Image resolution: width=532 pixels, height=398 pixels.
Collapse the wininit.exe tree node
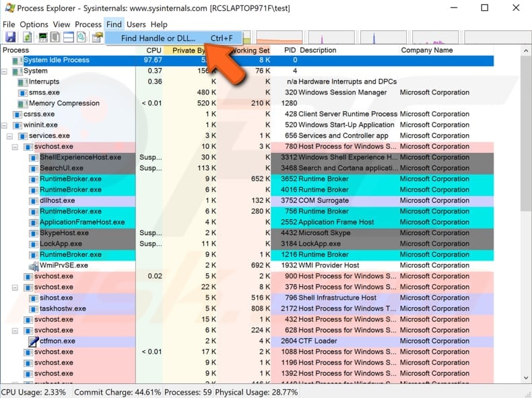point(5,125)
